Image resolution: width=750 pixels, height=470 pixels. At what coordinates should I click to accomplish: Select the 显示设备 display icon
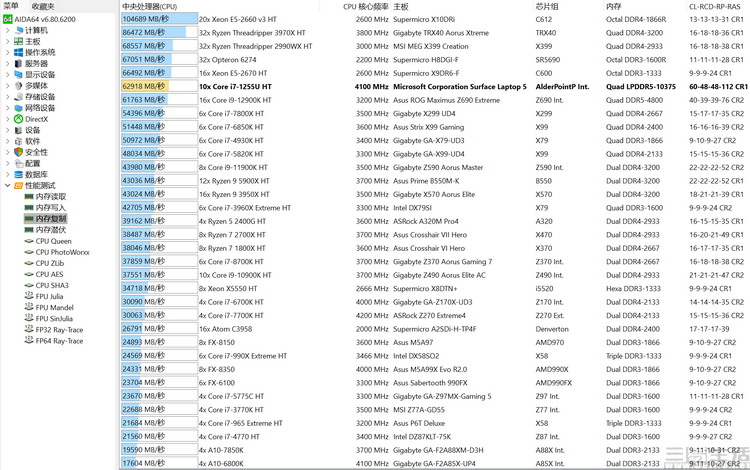pos(19,75)
